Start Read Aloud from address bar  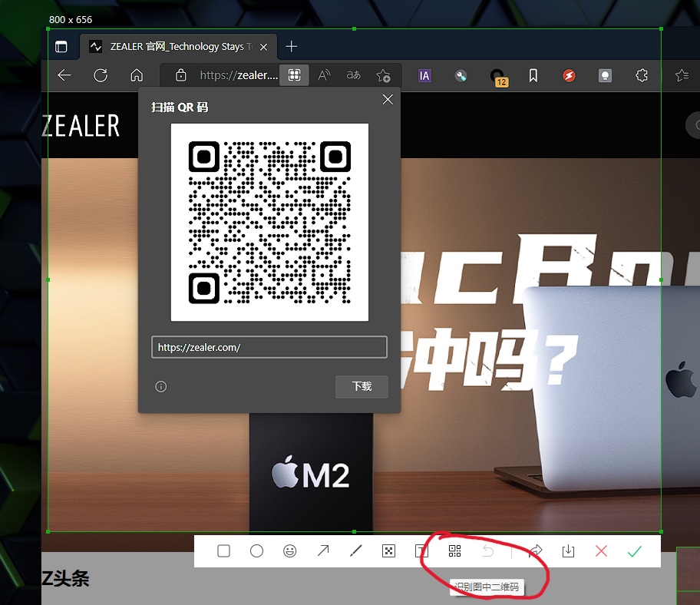tap(324, 75)
